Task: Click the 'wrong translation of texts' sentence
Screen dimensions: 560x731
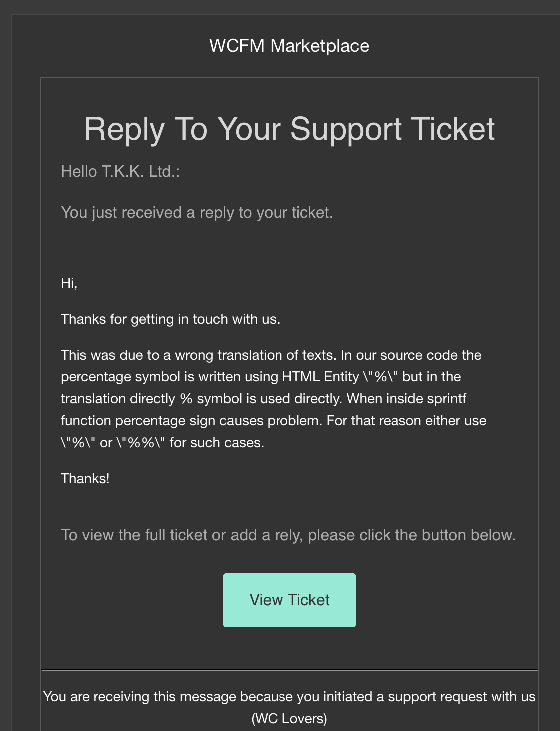Action: point(200,355)
